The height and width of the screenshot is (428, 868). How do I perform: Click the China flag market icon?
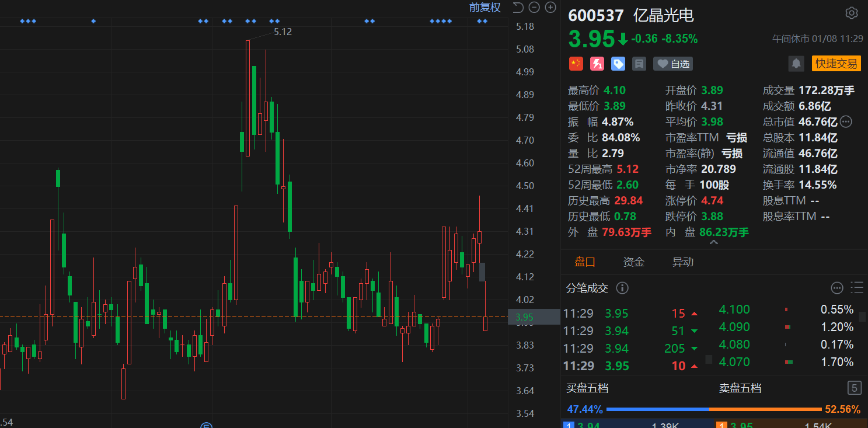[x=576, y=64]
